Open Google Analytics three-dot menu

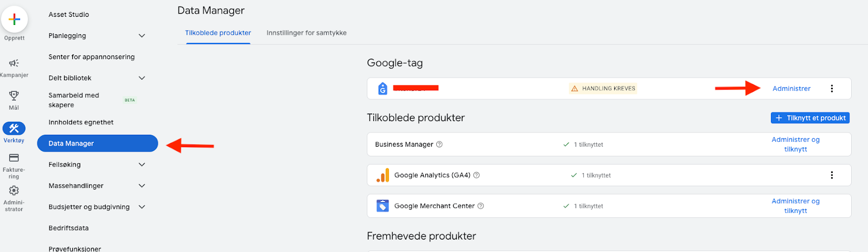[x=832, y=175]
